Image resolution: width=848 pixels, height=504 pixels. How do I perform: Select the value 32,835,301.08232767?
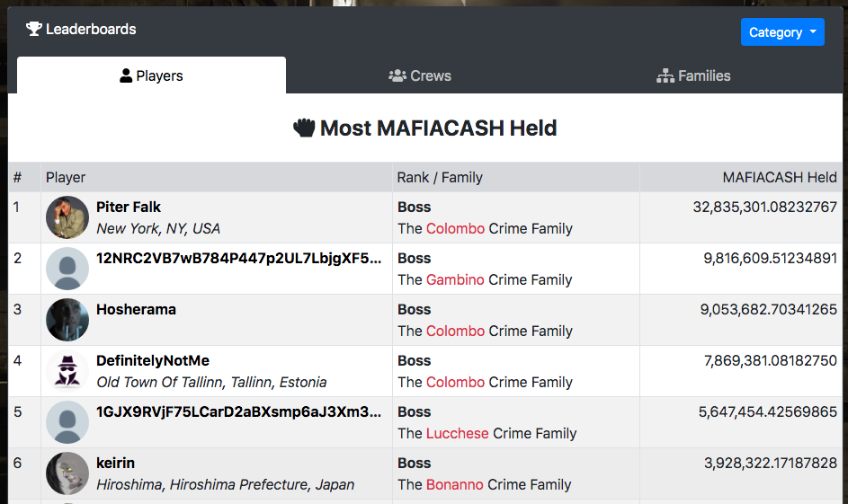click(764, 207)
